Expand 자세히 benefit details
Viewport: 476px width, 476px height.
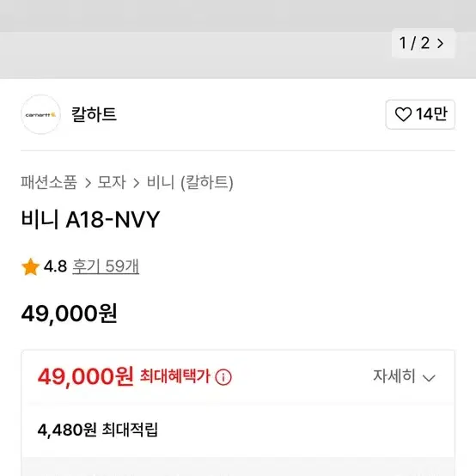click(404, 376)
